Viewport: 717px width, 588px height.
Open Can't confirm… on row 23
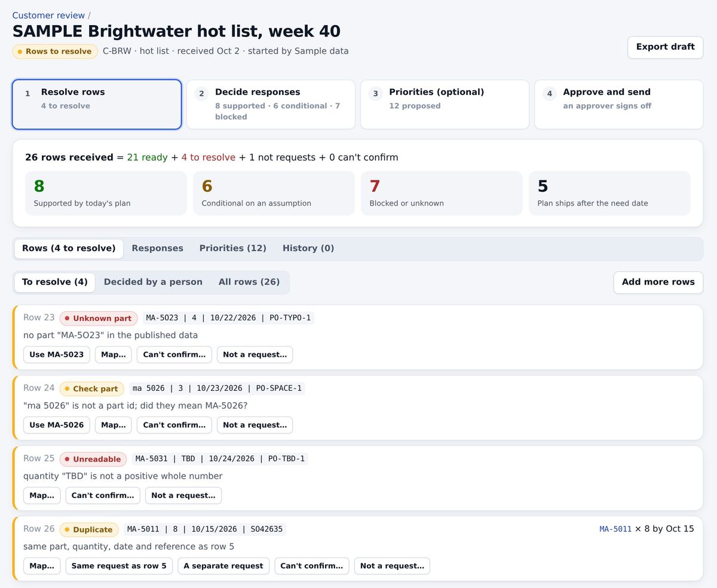click(174, 354)
